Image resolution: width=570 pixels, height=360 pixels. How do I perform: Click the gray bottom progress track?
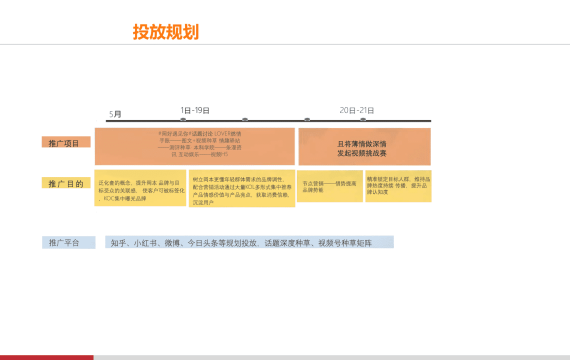point(332,358)
